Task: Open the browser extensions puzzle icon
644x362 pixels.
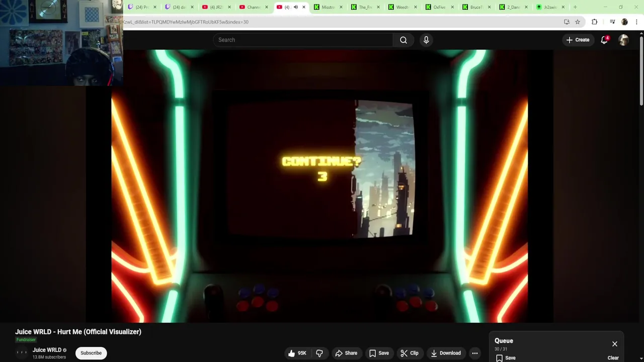Action: click(x=594, y=22)
